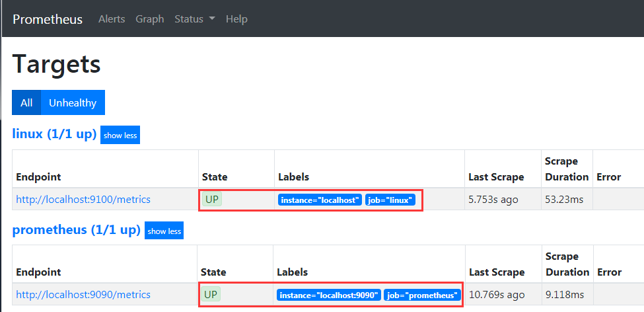Image resolution: width=644 pixels, height=312 pixels.
Task: Click the Targets page title
Action: coord(57,64)
